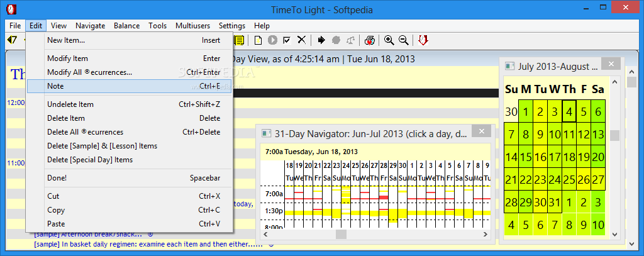Choose Delete [Sample] & [Lesson] Items
The height and width of the screenshot is (256, 644).
coord(130,146)
